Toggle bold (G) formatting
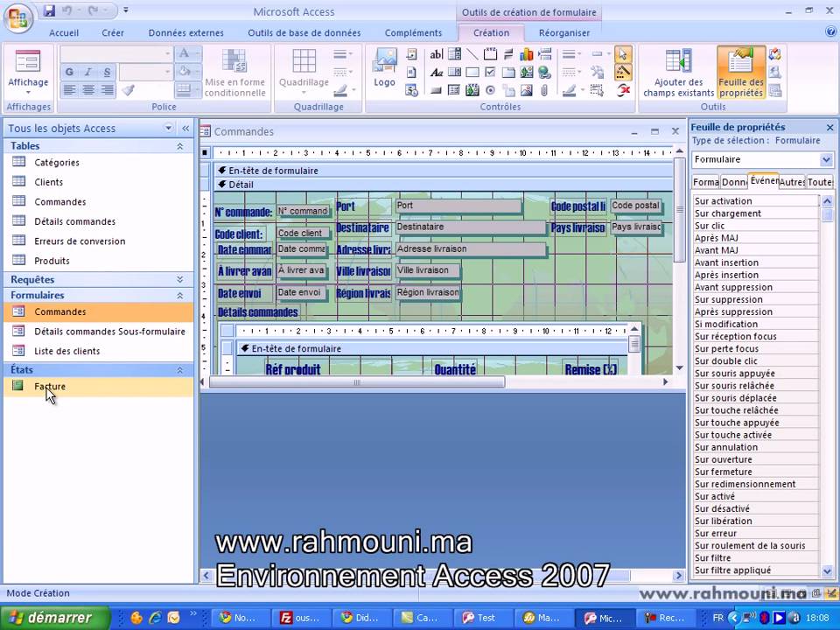The width and height of the screenshot is (840, 630). [69, 73]
